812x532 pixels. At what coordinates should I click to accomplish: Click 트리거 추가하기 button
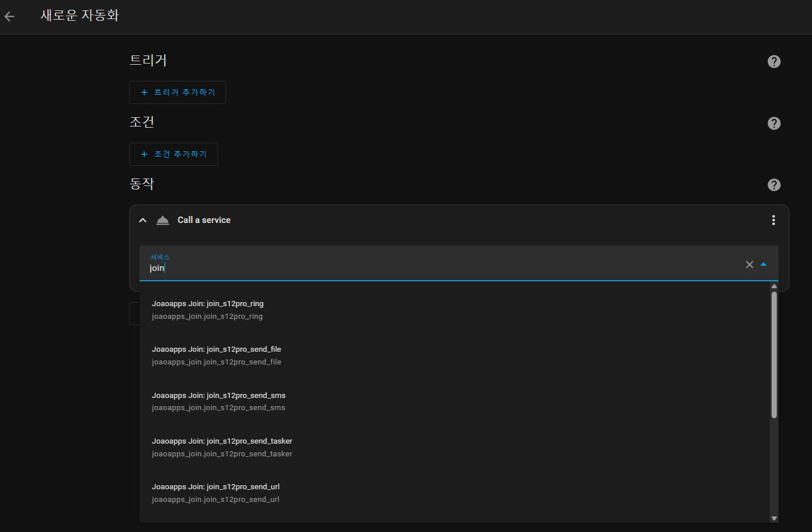coord(178,92)
